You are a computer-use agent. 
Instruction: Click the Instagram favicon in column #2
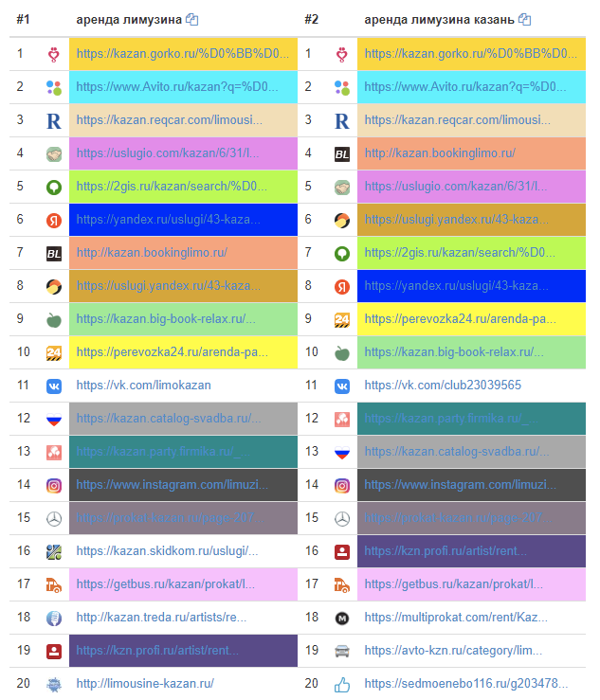click(x=342, y=485)
